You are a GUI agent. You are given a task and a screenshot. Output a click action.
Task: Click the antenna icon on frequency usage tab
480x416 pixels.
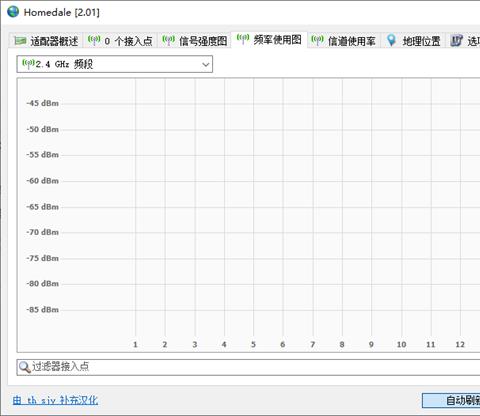(243, 39)
